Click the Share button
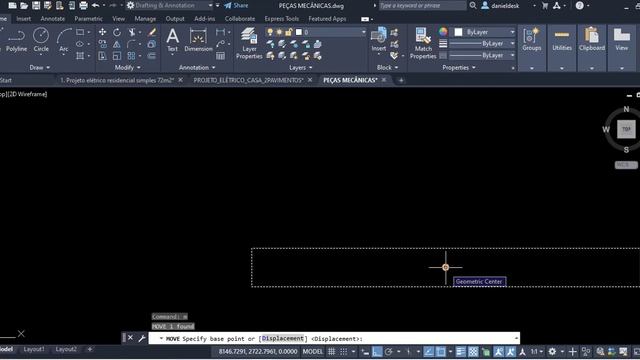 click(x=236, y=5)
